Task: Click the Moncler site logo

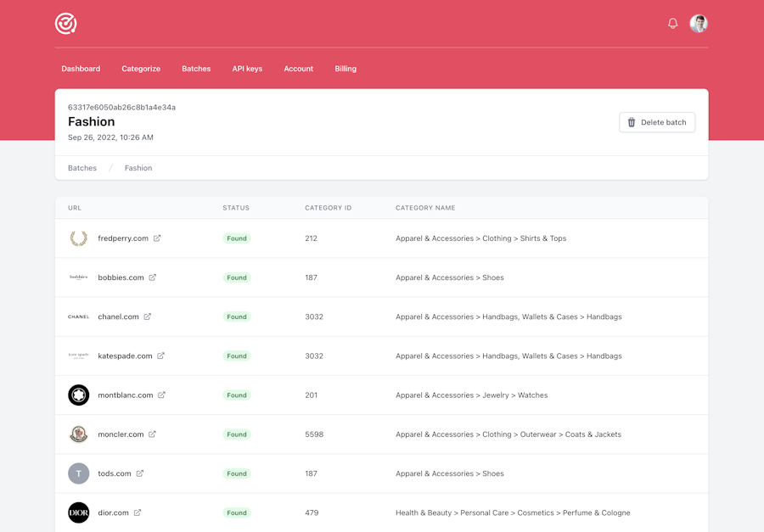Action: [x=78, y=434]
